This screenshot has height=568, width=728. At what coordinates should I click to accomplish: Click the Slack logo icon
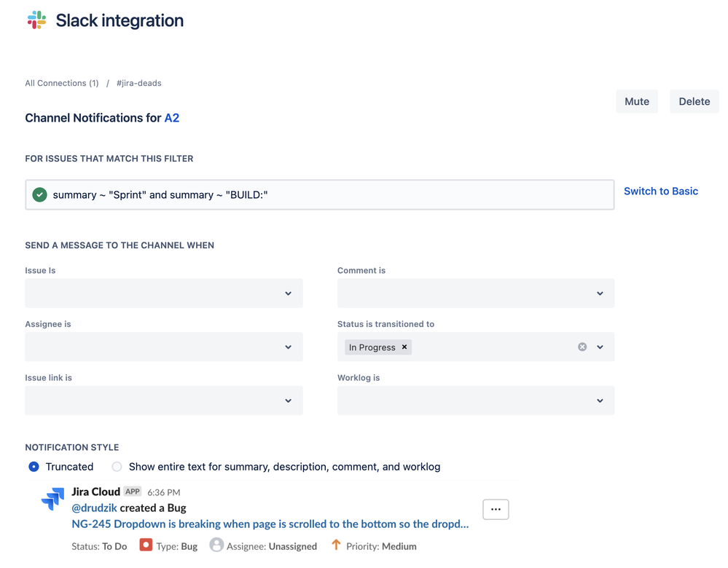36,20
